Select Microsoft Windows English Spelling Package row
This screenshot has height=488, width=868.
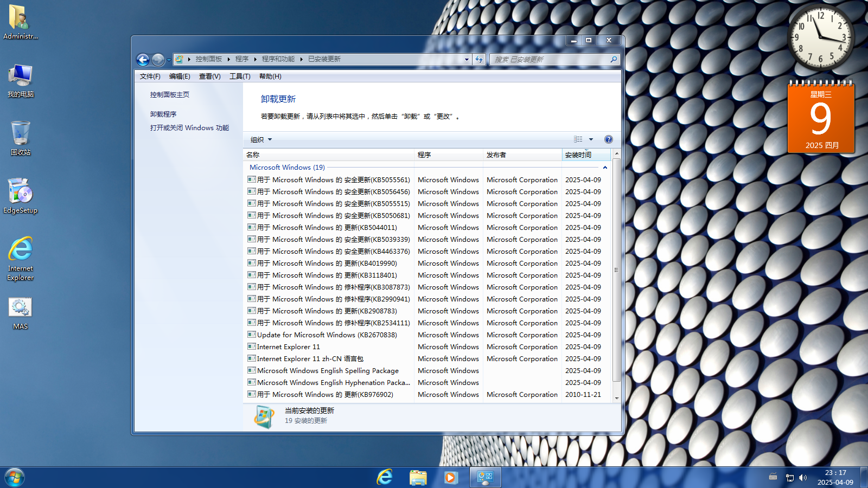tap(427, 371)
